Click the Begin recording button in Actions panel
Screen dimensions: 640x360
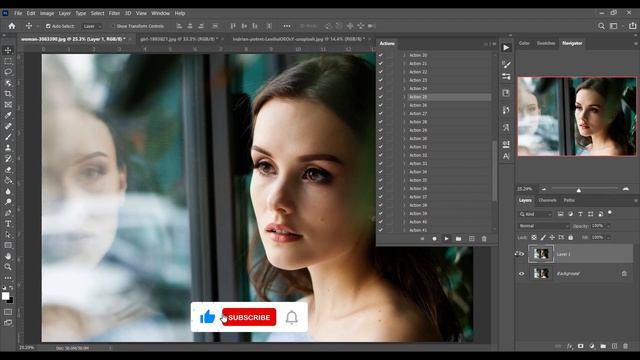[434, 239]
